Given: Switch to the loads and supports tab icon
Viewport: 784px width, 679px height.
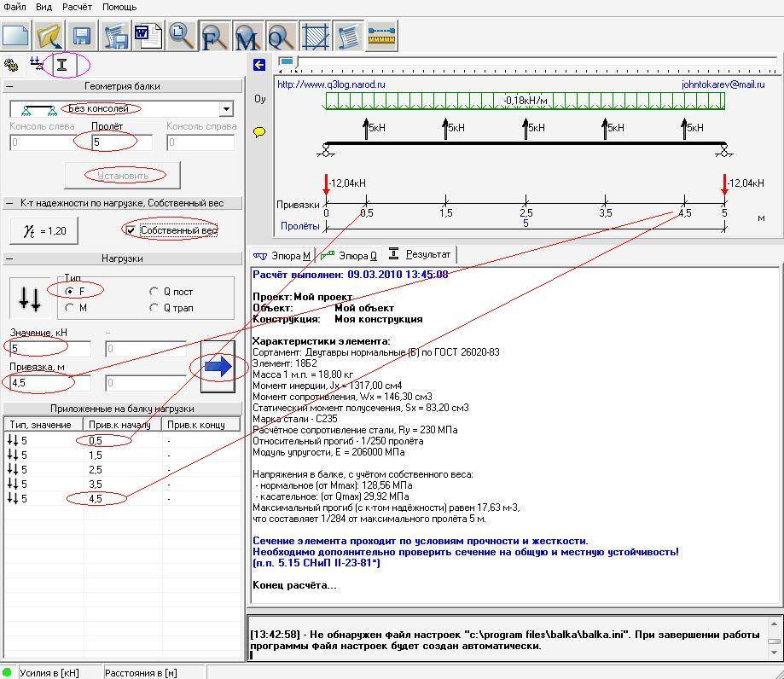Looking at the screenshot, I should (37, 65).
